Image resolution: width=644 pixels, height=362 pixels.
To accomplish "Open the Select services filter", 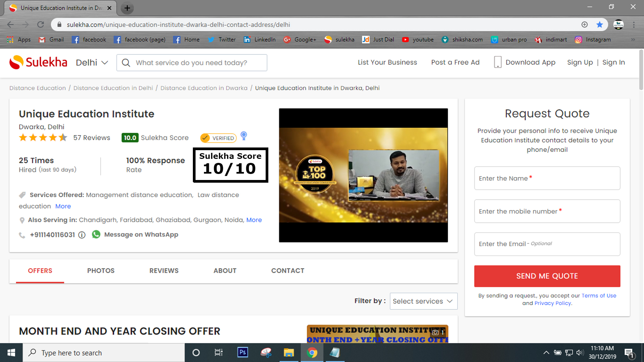I will click(423, 301).
